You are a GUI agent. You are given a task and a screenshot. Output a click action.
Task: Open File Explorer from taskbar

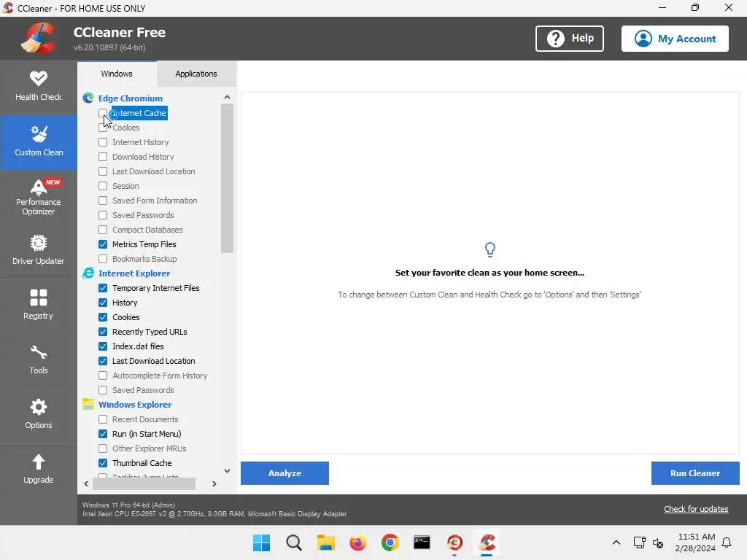326,542
